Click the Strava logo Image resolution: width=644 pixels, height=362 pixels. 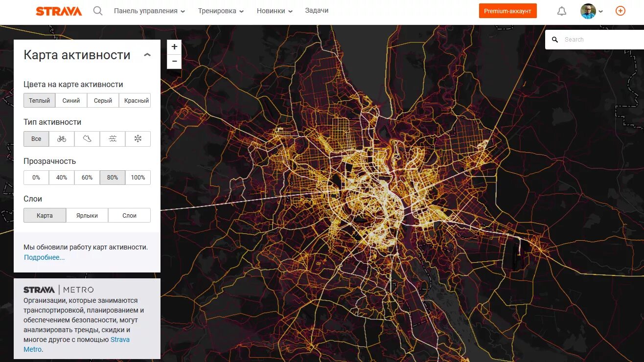click(x=59, y=11)
